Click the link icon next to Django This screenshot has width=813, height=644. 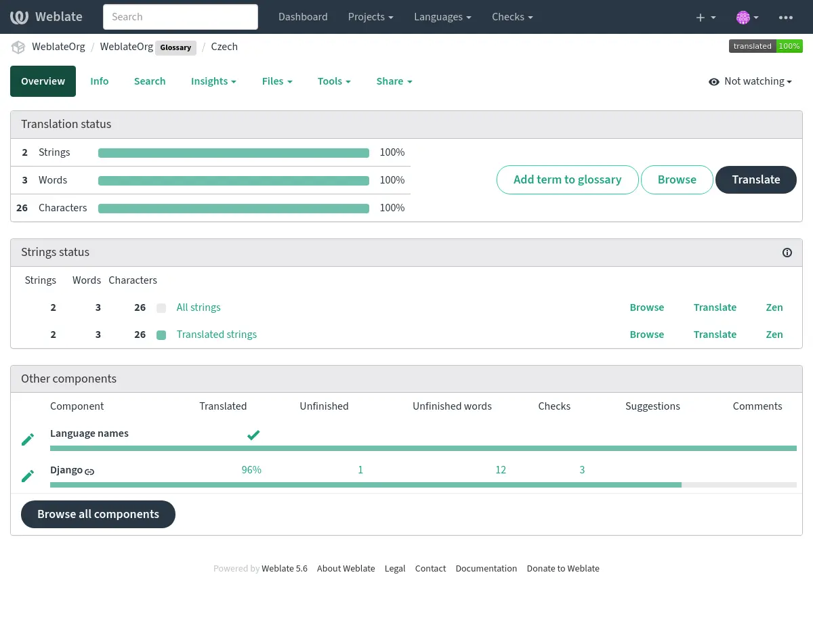click(x=89, y=471)
